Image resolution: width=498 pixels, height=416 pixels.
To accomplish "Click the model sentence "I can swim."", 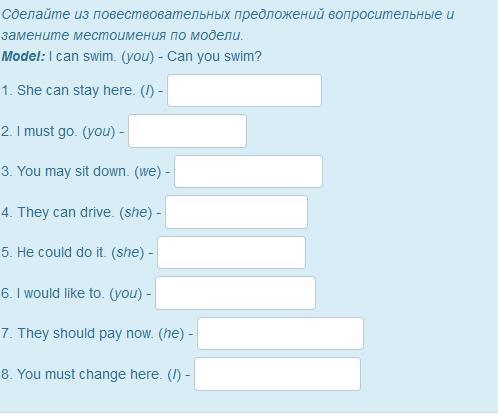I will point(82,56).
